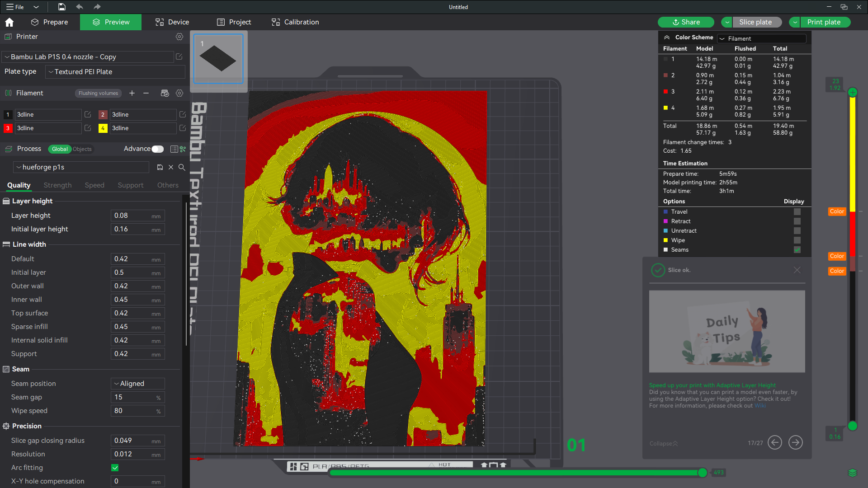Toggle the Advance switch
868x488 pixels.
pyautogui.click(x=158, y=149)
